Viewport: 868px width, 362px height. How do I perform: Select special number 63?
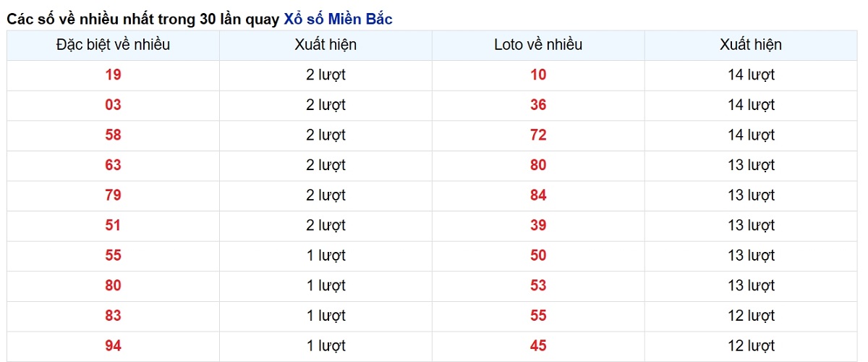coord(113,165)
